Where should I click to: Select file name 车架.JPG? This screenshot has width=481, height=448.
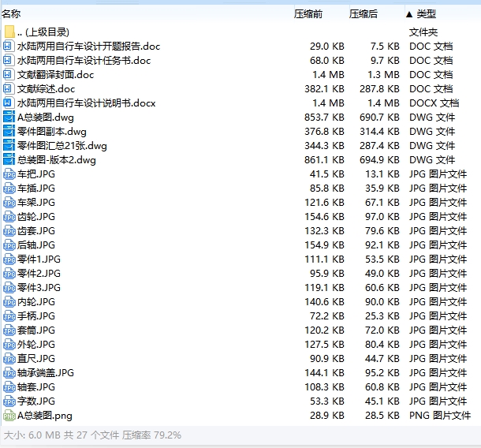tap(36, 202)
